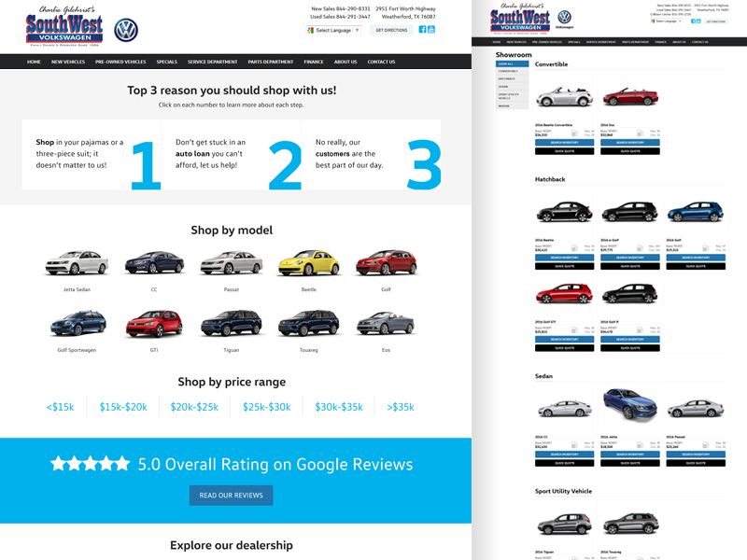Click the red Eos image in Showroom

(630, 97)
